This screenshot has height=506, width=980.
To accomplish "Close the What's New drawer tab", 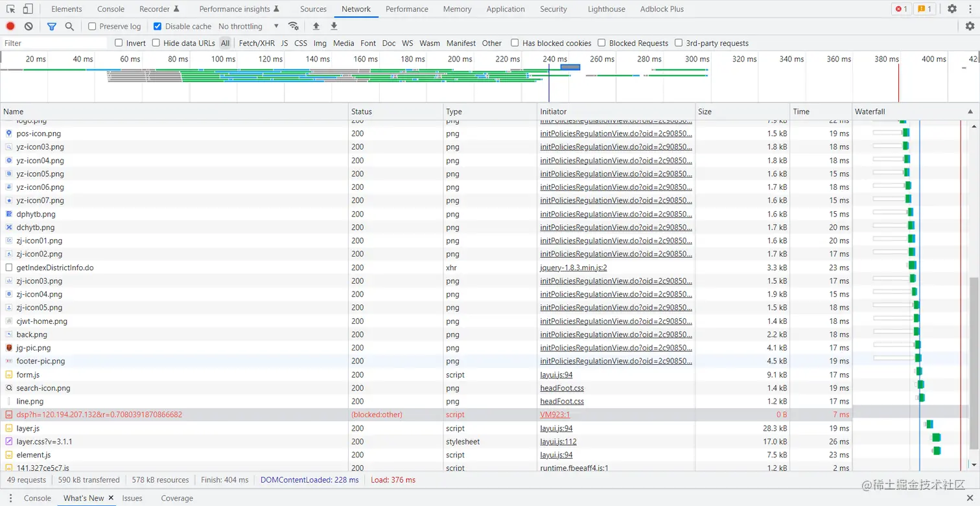I will click(111, 498).
